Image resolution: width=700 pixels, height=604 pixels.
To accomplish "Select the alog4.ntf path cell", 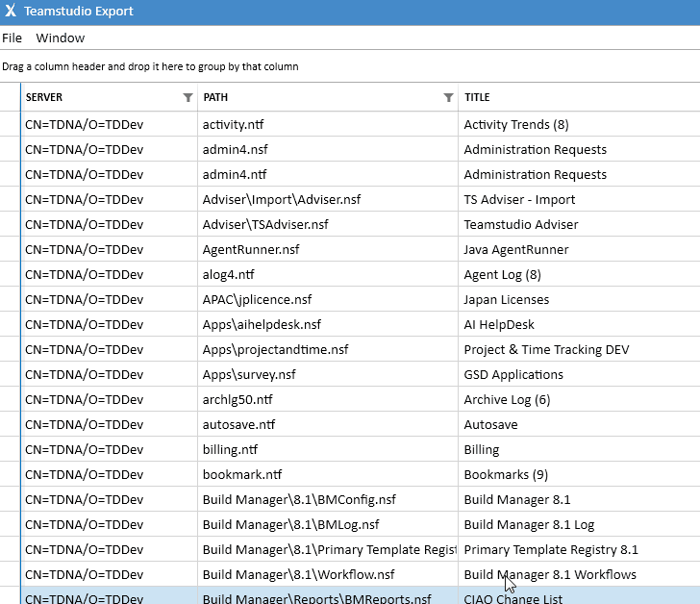I will click(x=328, y=274).
